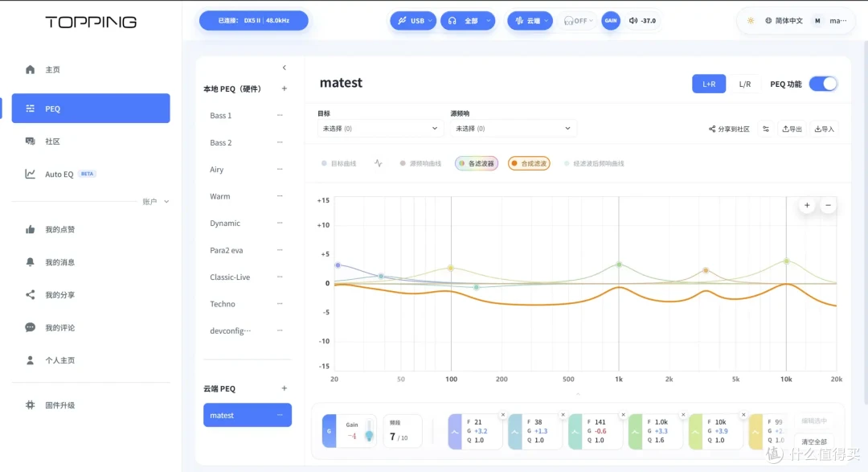Toggle the 合成滤波 curve visibility
The height and width of the screenshot is (472, 868).
point(529,163)
